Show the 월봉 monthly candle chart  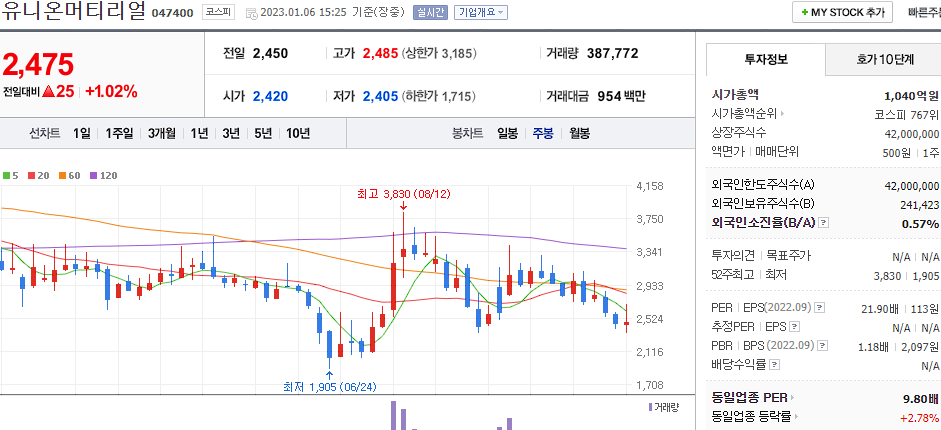tap(580, 133)
